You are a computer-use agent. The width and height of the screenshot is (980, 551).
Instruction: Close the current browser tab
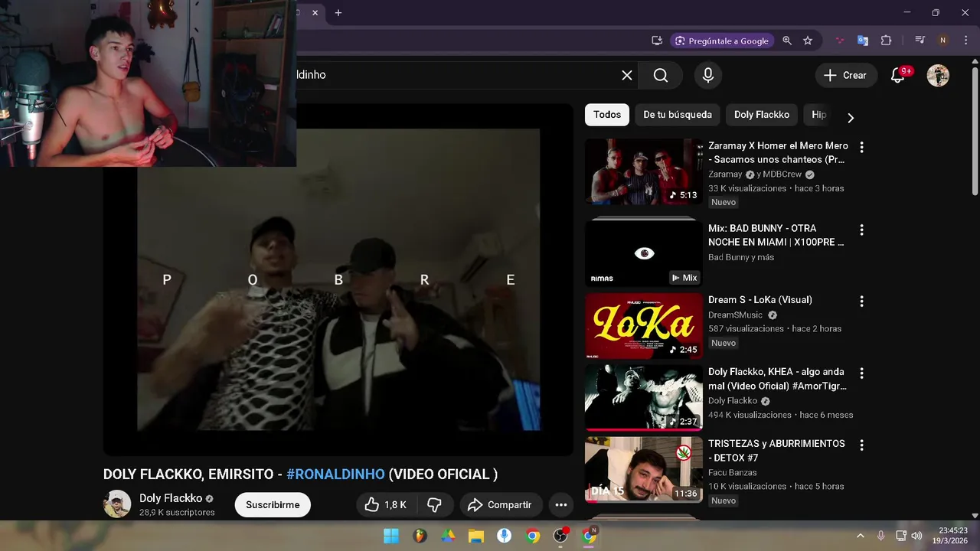click(x=315, y=12)
